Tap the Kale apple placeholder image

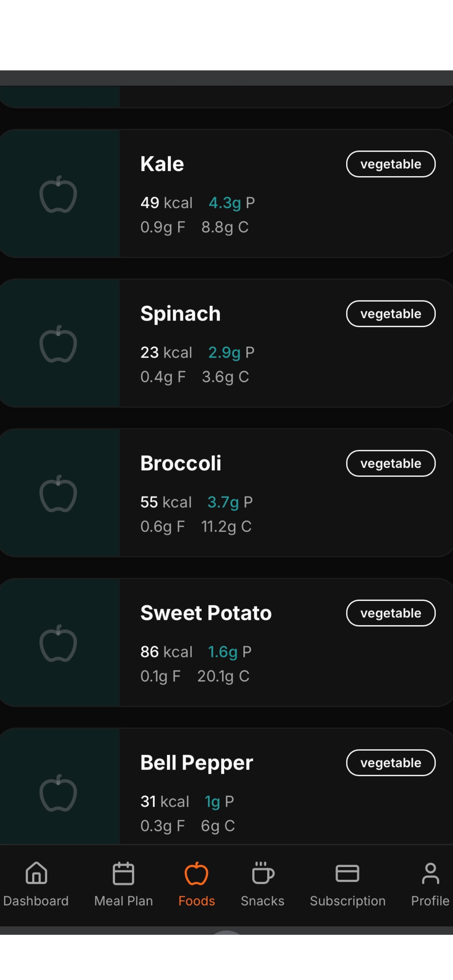pyautogui.click(x=58, y=194)
